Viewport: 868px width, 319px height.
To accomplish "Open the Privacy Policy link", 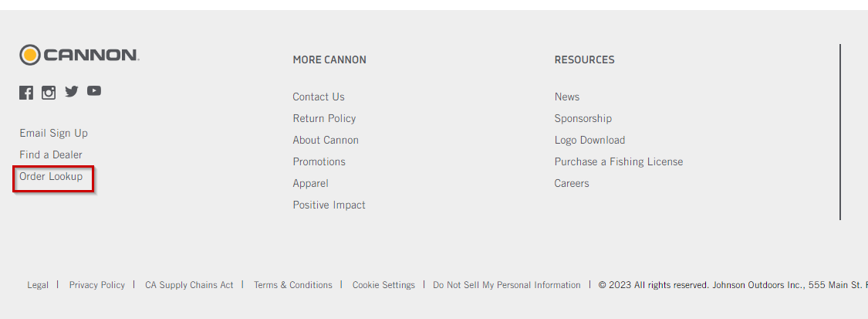I will [x=97, y=285].
